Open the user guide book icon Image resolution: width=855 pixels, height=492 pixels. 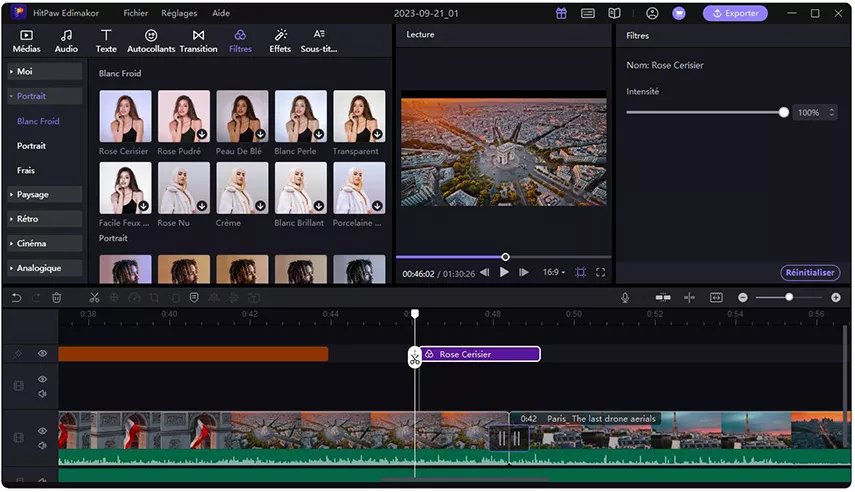[615, 14]
